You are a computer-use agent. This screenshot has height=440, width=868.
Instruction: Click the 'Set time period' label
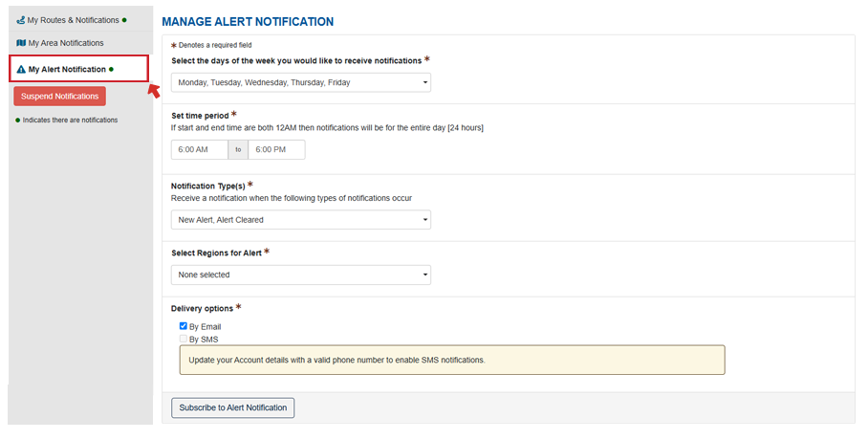point(200,116)
